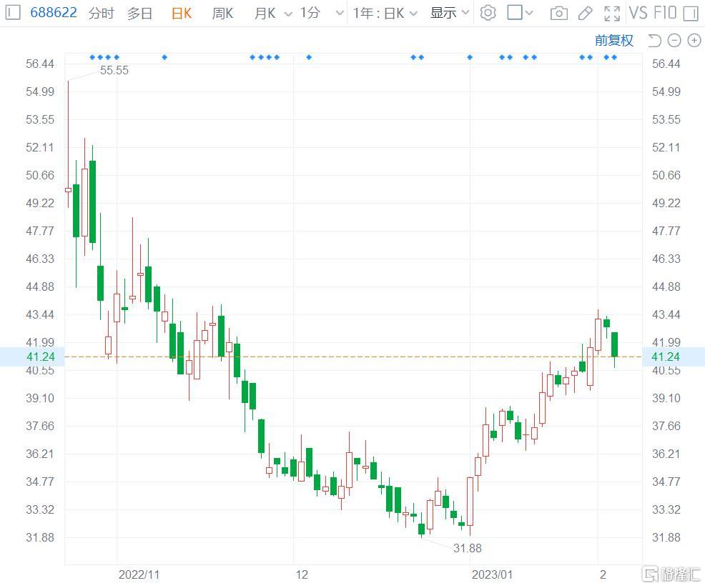Viewport: 705px width, 588px height.
Task: Click the left axis 36.21 value
Action: click(x=40, y=454)
